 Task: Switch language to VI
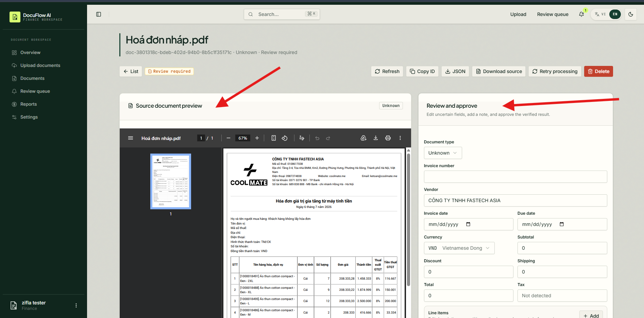click(600, 14)
